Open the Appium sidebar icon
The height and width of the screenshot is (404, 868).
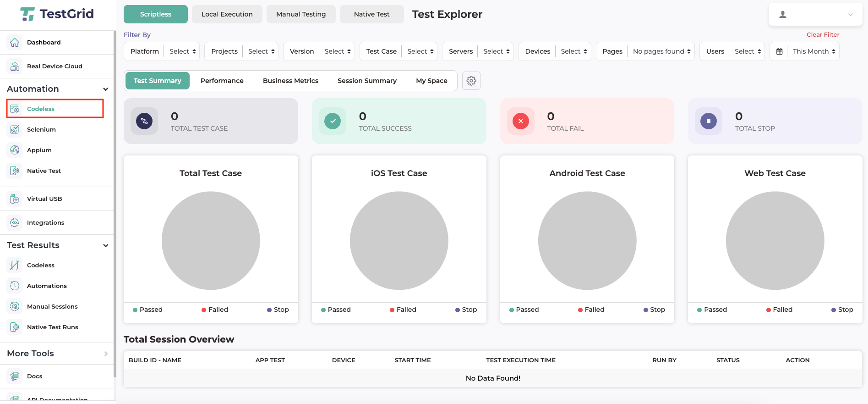click(15, 150)
